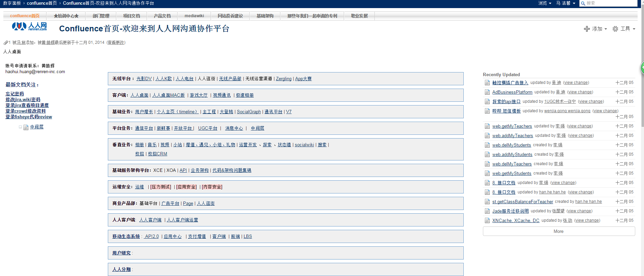Open the 校招CRM link
The height and width of the screenshot is (276, 644).
157,154
